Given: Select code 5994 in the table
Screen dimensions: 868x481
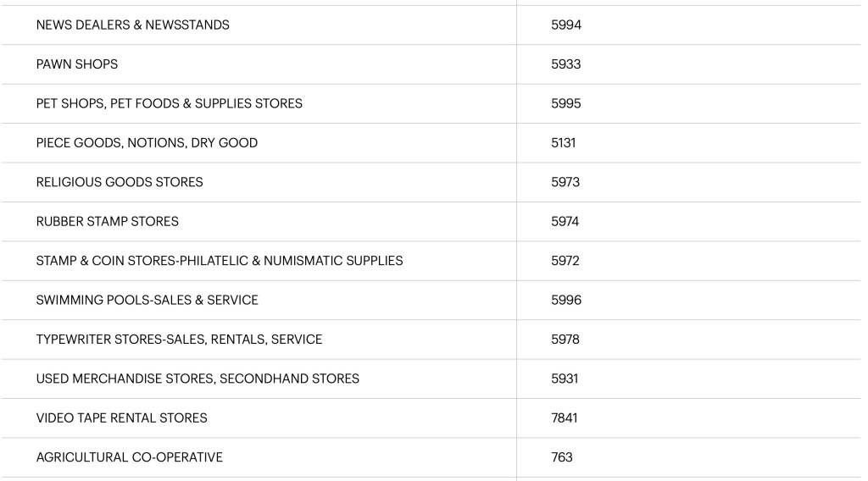Looking at the screenshot, I should (565, 25).
